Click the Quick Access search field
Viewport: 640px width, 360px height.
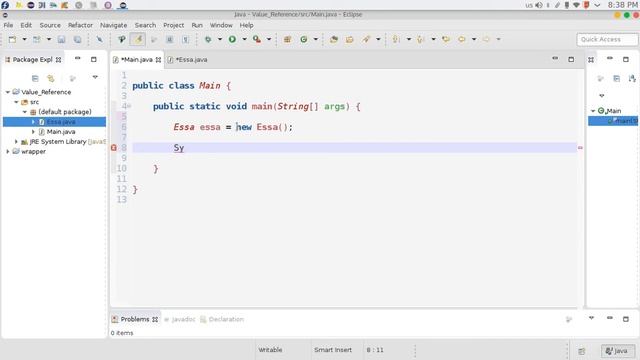click(607, 40)
